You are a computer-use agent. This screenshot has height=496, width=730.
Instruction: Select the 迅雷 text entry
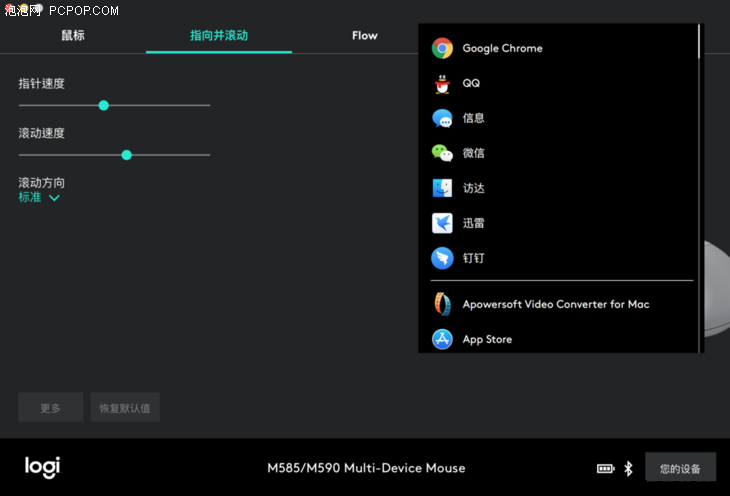(473, 223)
